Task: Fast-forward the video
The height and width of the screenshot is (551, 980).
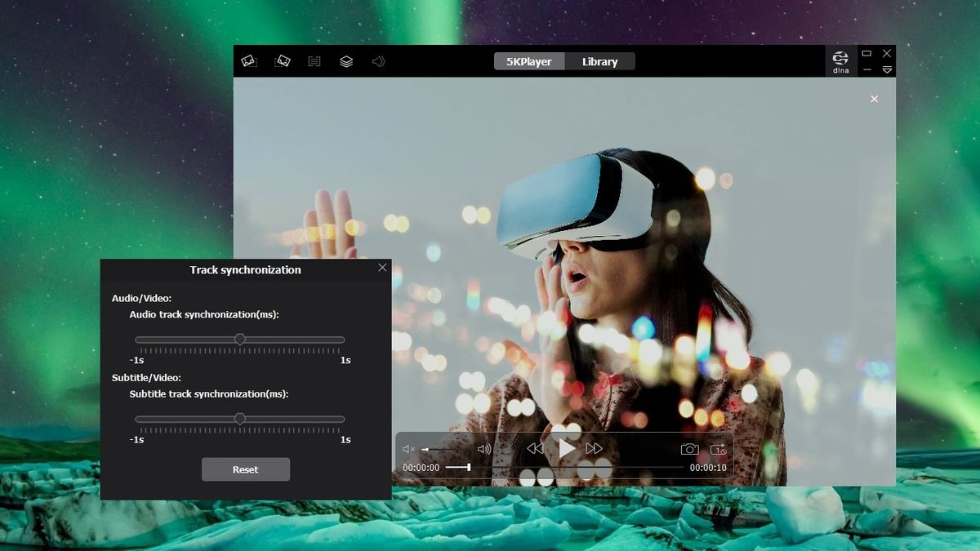Action: 595,447
